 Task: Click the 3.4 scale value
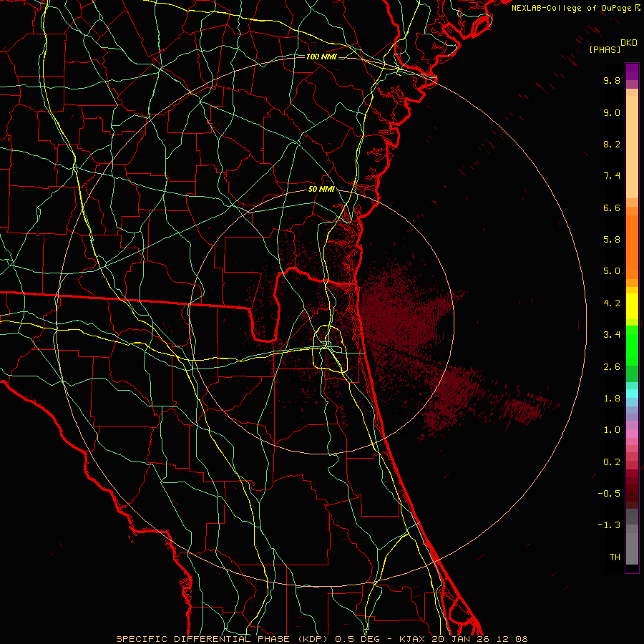612,335
